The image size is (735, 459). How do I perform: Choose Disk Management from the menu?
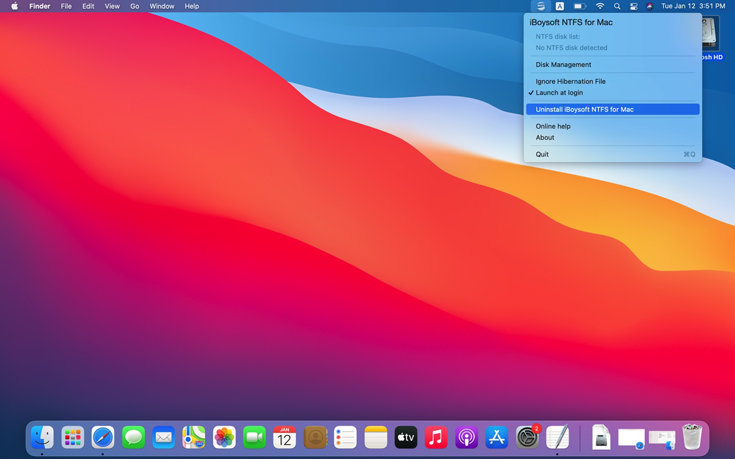[x=563, y=64]
